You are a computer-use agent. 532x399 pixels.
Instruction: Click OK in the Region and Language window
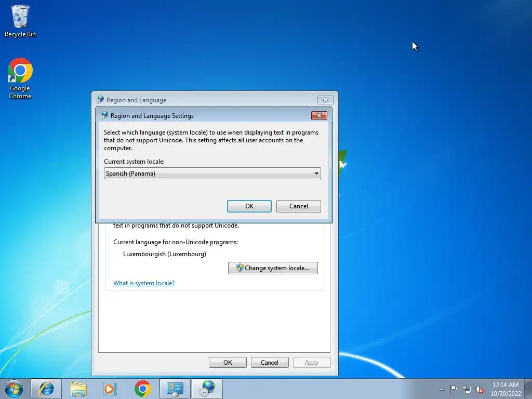coord(228,362)
